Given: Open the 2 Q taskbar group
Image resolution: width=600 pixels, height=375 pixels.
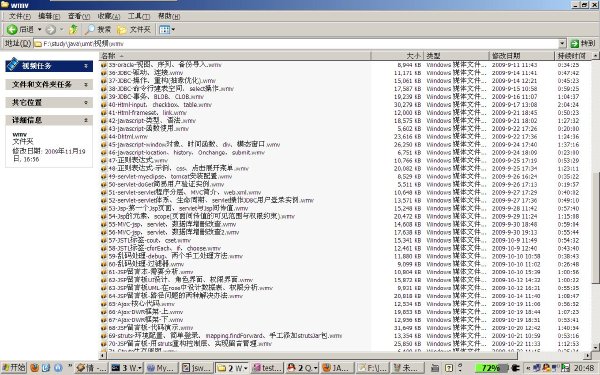Looking at the screenshot, I should tap(302, 368).
